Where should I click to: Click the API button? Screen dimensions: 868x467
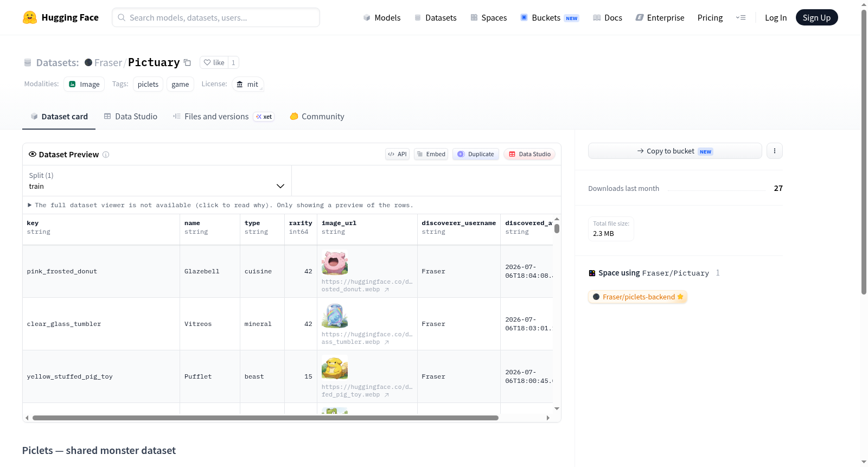click(397, 154)
